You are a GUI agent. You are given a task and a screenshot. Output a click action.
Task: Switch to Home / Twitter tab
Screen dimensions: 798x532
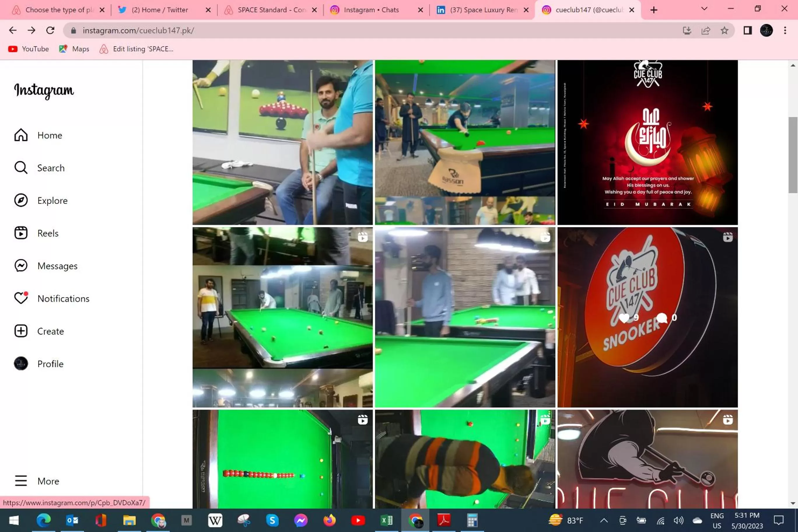point(160,10)
